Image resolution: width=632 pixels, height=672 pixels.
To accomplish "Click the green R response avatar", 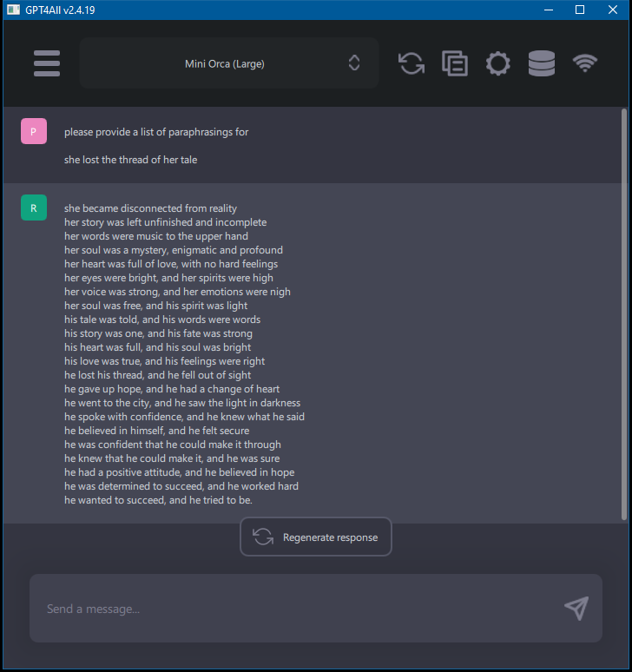I will (33, 208).
